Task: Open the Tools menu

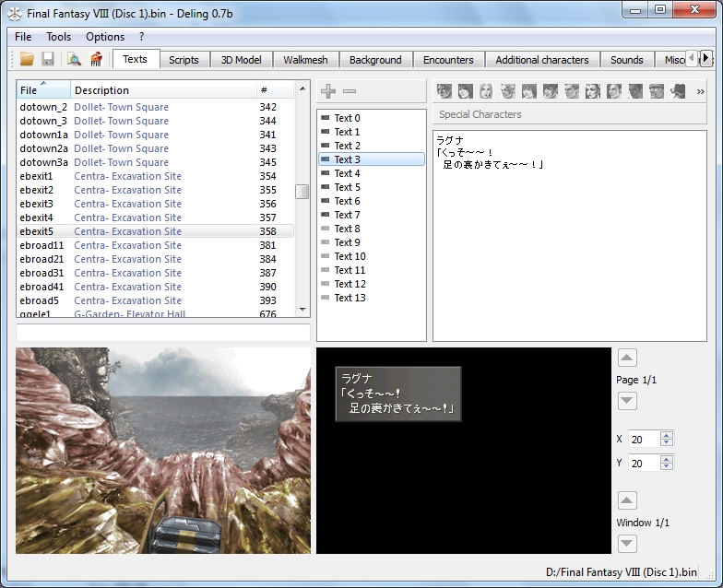Action: [x=59, y=37]
